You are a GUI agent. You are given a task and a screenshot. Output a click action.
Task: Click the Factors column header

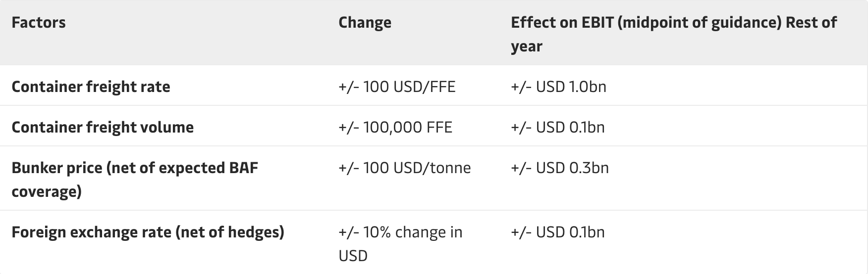pos(39,23)
